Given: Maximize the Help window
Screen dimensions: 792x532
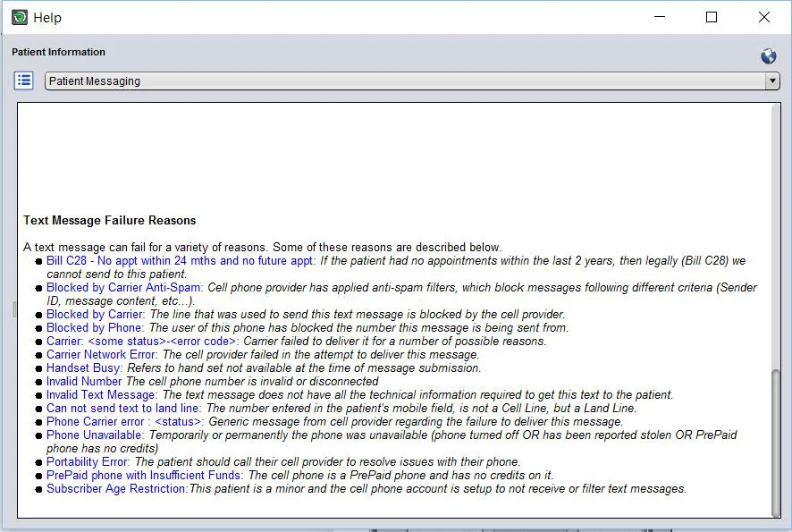Looking at the screenshot, I should click(x=712, y=17).
